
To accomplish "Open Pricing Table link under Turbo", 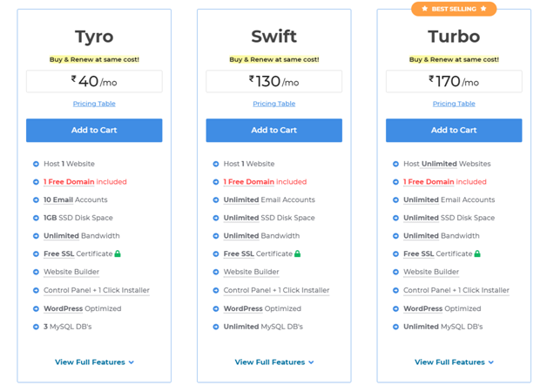I will tap(454, 104).
